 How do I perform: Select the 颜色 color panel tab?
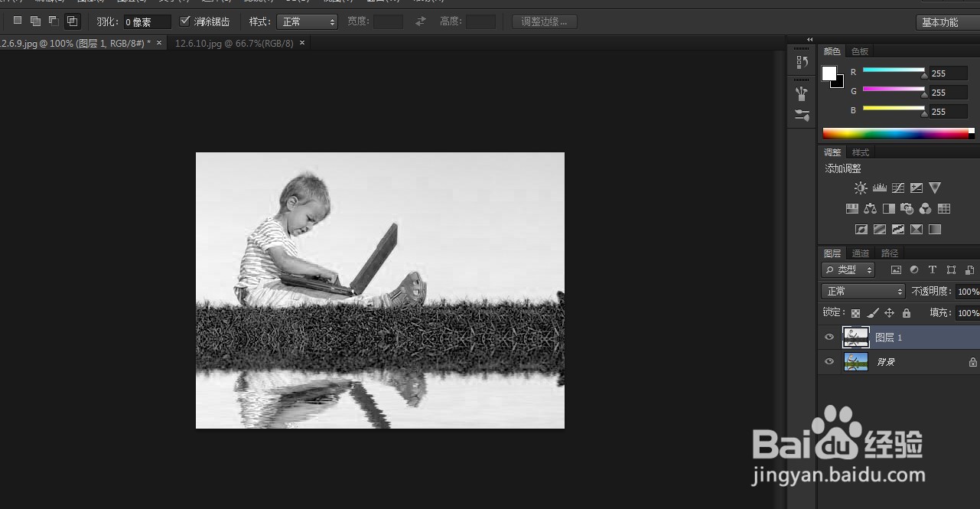point(832,51)
